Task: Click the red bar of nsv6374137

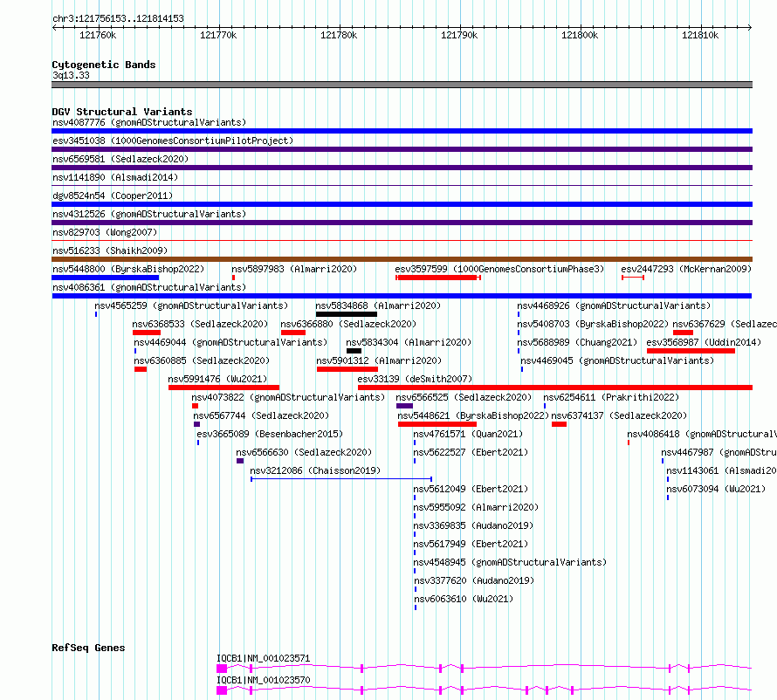Action: 559,424
